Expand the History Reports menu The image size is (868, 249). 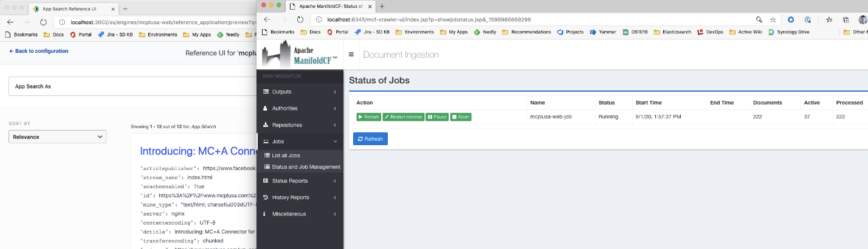(x=300, y=197)
